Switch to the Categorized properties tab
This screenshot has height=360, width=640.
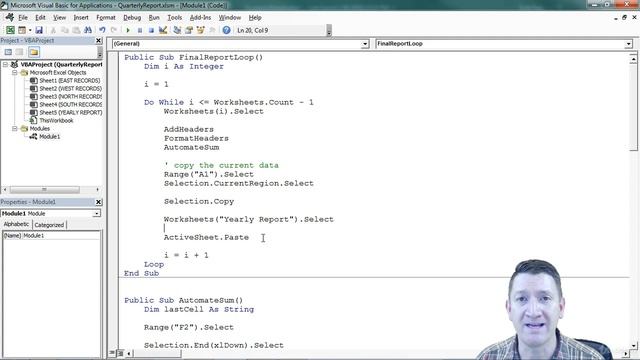pos(49,225)
